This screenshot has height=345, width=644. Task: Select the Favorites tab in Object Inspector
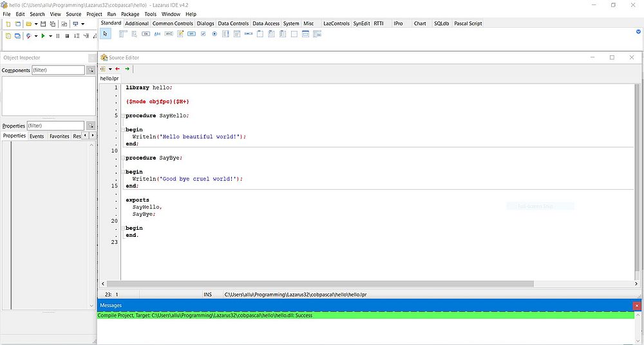click(x=59, y=136)
